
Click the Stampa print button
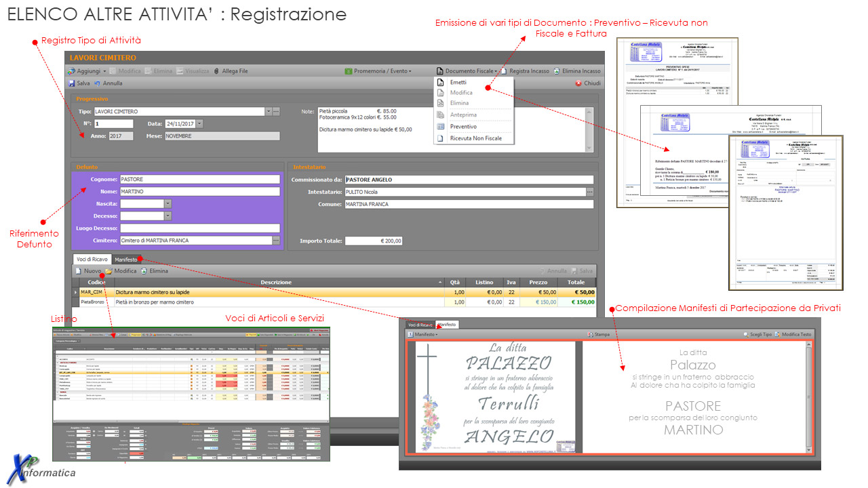tap(598, 335)
